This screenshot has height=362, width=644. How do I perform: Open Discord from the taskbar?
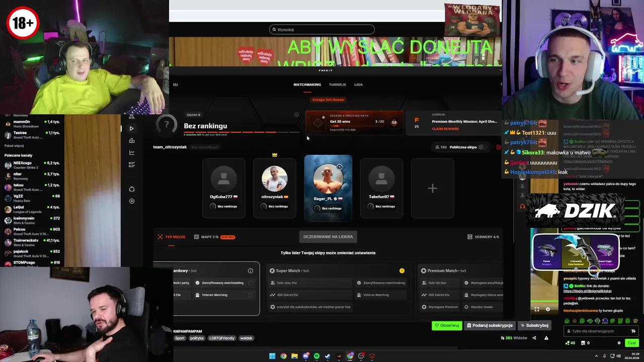tap(305, 356)
